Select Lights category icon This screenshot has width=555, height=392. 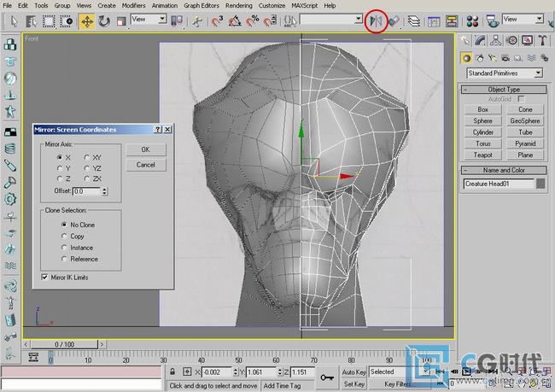[x=493, y=58]
